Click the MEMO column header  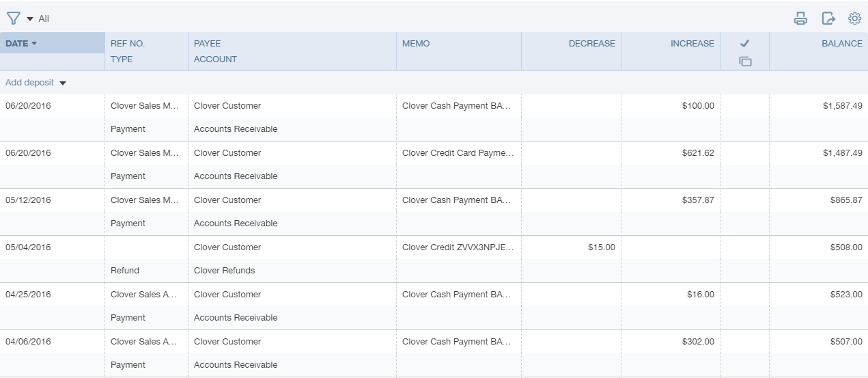coord(416,43)
